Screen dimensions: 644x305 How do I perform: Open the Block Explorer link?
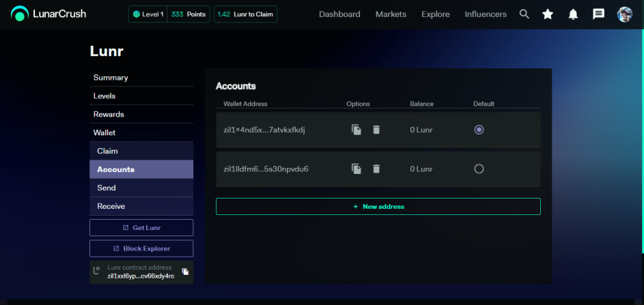(141, 248)
